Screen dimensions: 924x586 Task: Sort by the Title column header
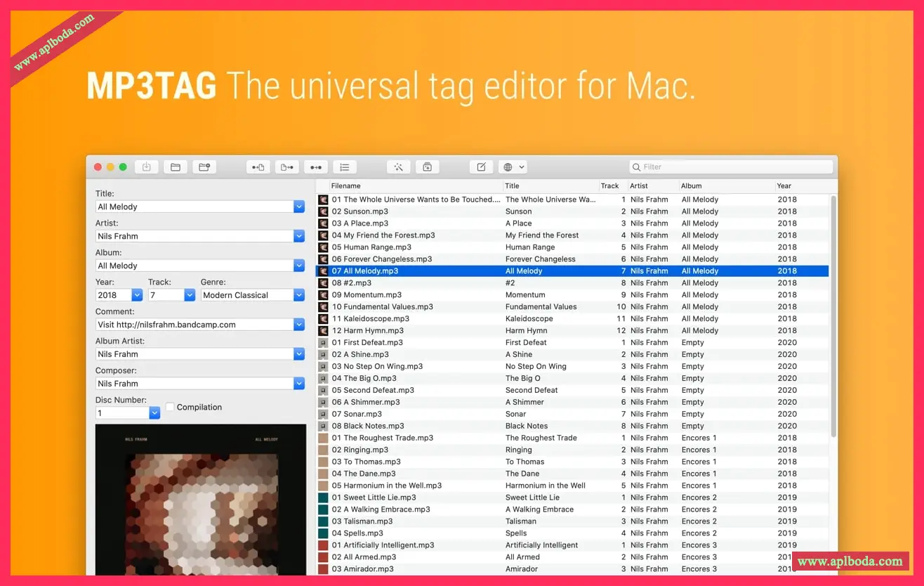pyautogui.click(x=550, y=186)
